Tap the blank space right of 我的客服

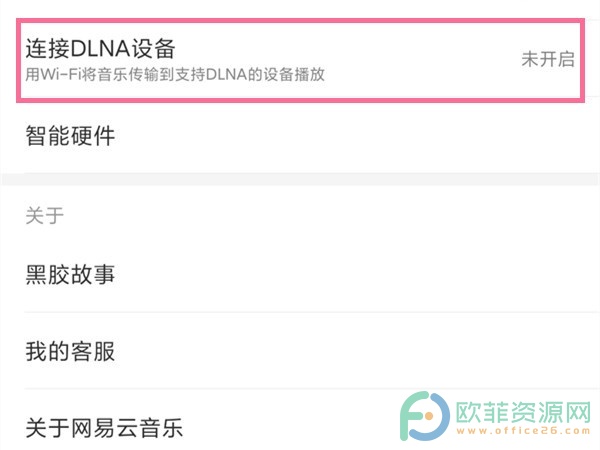356,351
